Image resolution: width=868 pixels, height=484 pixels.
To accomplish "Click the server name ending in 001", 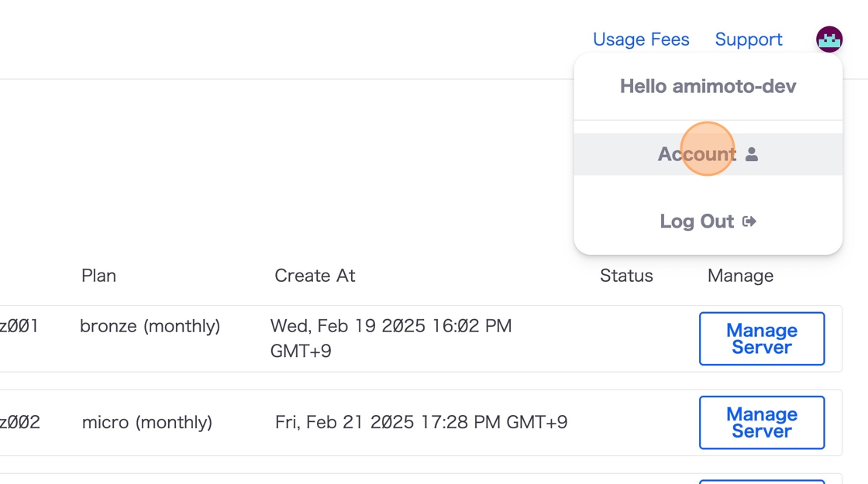I will click(19, 326).
